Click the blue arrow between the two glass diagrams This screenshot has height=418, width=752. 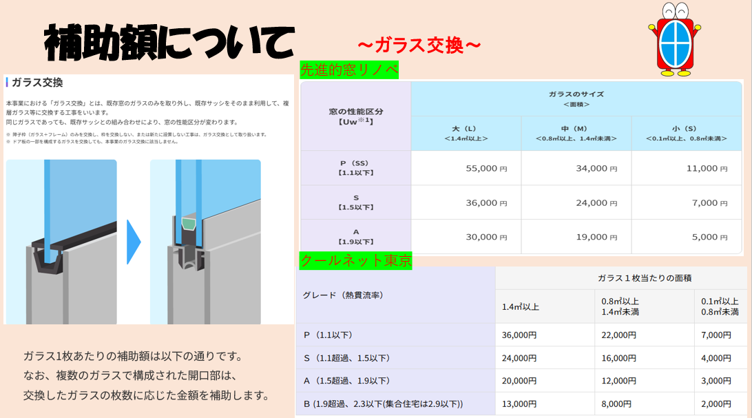(134, 242)
